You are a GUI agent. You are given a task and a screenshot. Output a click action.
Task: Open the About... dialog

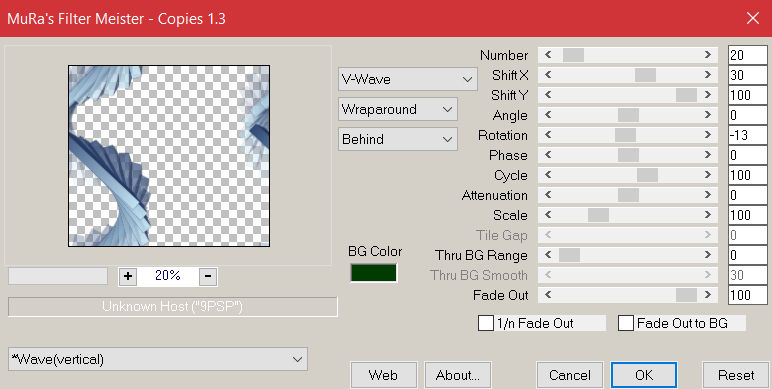[458, 375]
